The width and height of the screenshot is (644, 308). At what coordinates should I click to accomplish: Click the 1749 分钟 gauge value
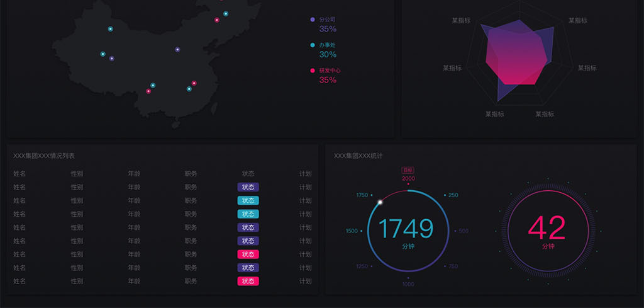coord(408,229)
